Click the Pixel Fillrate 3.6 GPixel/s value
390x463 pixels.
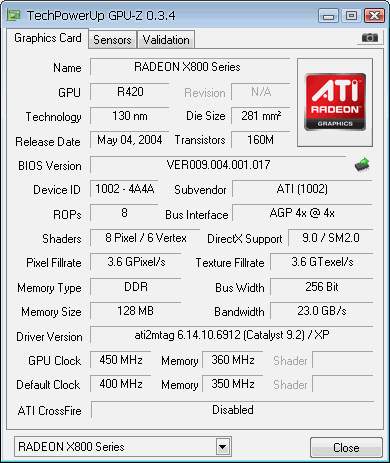pos(136,262)
